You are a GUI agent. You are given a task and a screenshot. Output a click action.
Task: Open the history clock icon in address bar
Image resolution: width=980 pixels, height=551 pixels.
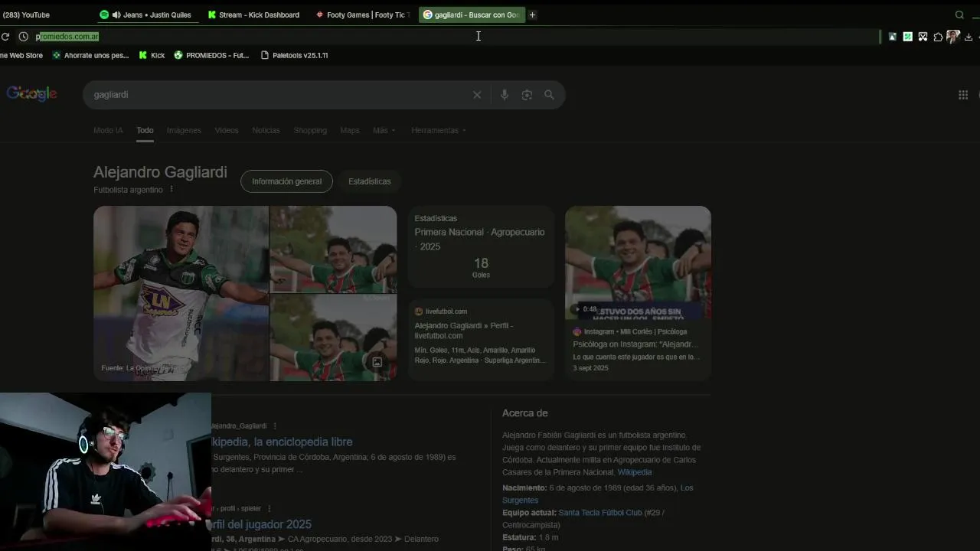pos(24,37)
